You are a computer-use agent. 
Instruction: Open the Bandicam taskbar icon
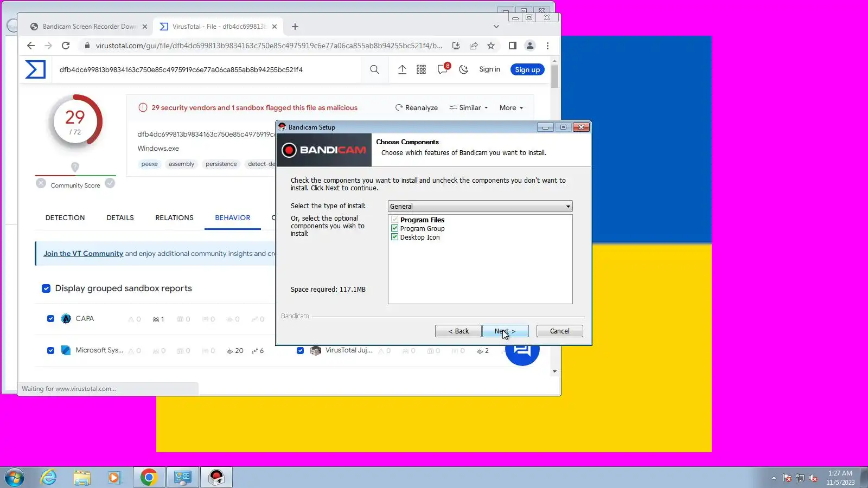tap(216, 478)
